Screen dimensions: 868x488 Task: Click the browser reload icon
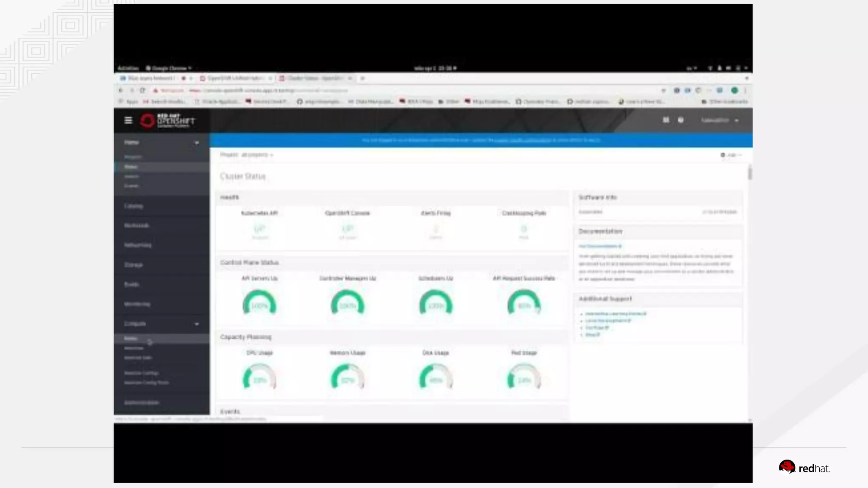tap(143, 90)
